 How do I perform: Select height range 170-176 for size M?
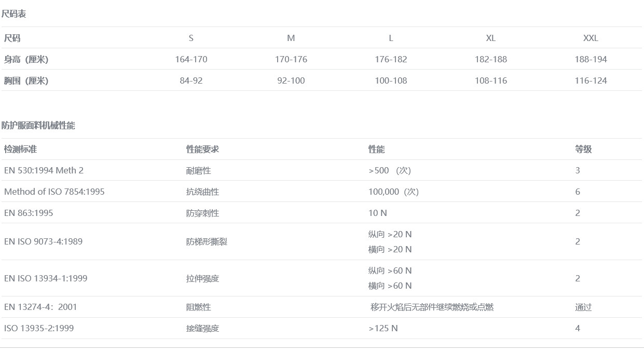point(291,59)
